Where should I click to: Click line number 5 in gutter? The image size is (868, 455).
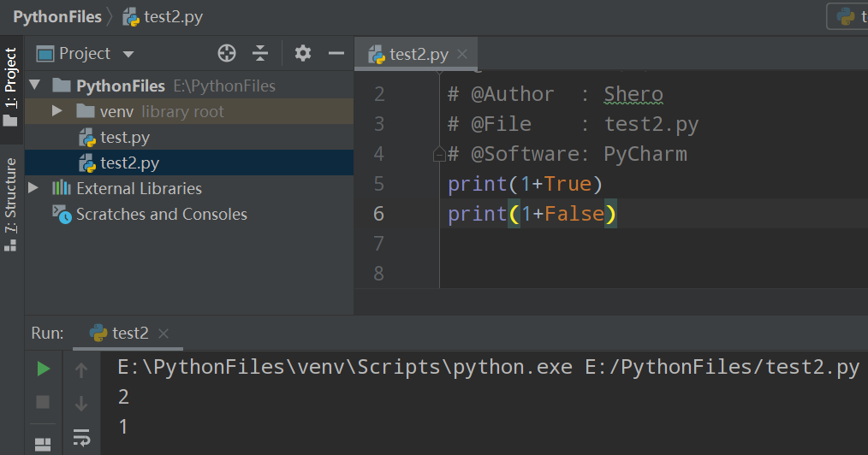[x=378, y=184]
